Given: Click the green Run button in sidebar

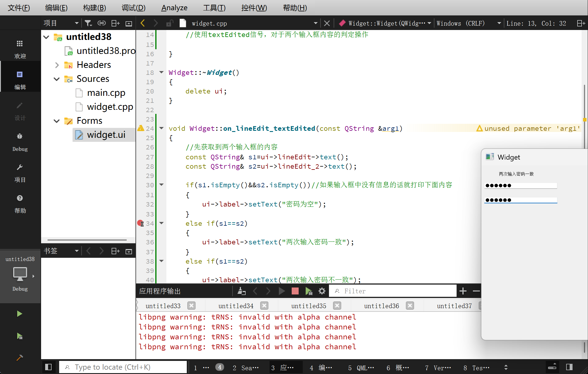Looking at the screenshot, I should coord(19,314).
